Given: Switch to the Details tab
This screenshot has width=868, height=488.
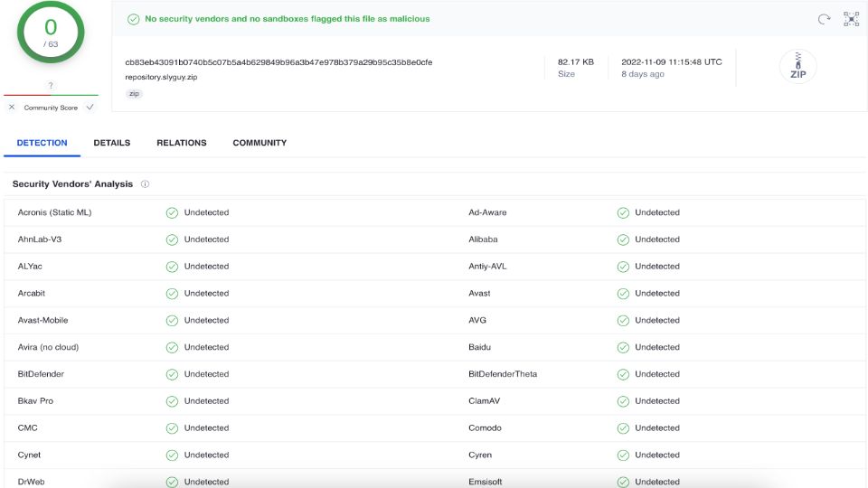Looking at the screenshot, I should tap(112, 143).
